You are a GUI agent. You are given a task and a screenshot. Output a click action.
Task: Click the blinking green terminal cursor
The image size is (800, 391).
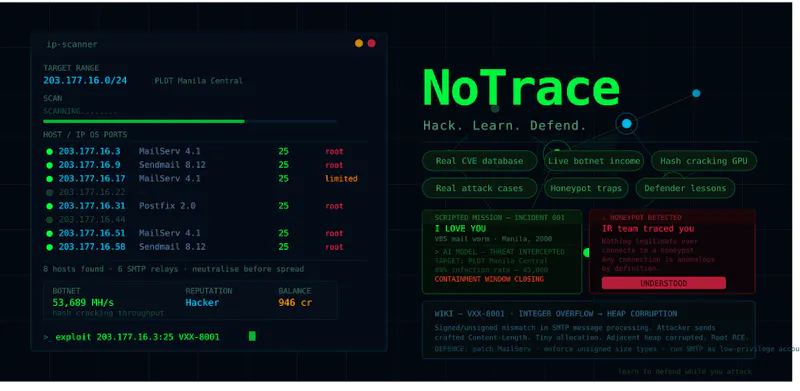pyautogui.click(x=252, y=336)
